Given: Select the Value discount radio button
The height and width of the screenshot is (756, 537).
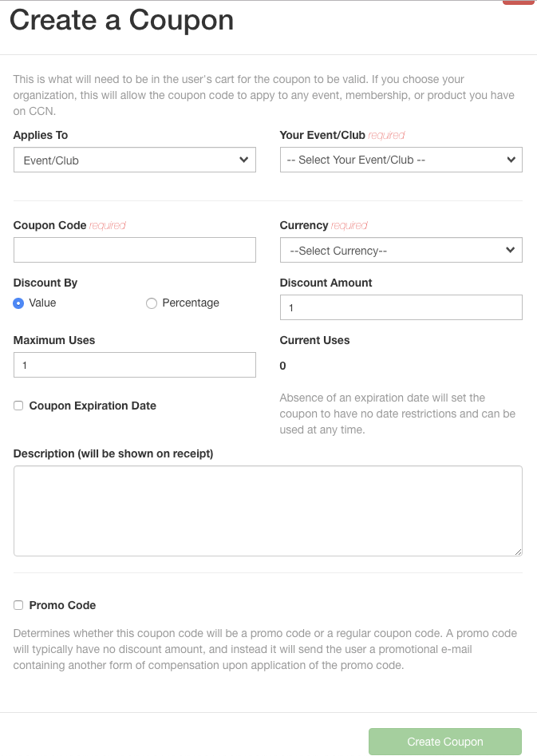Looking at the screenshot, I should 18,303.
